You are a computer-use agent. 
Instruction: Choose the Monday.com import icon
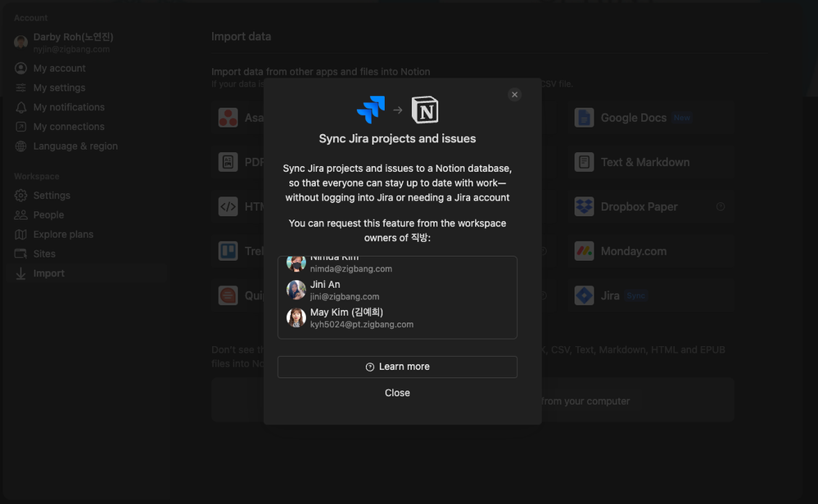coord(585,251)
